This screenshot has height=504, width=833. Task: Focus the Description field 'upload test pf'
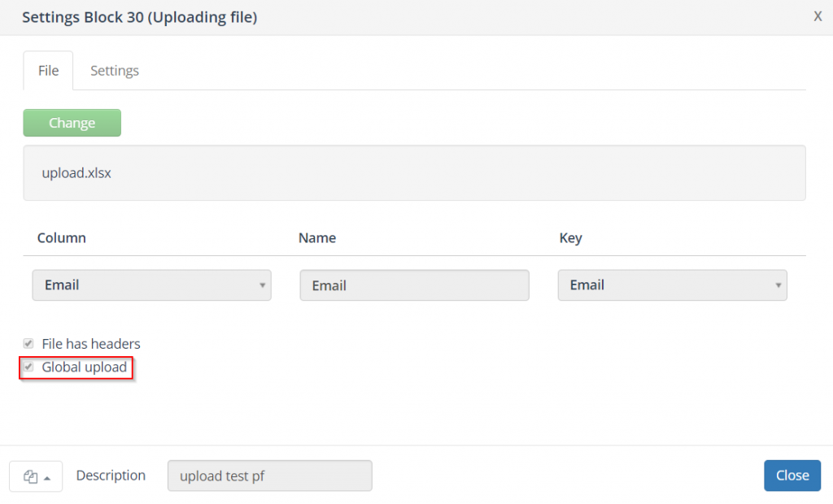[x=269, y=476]
